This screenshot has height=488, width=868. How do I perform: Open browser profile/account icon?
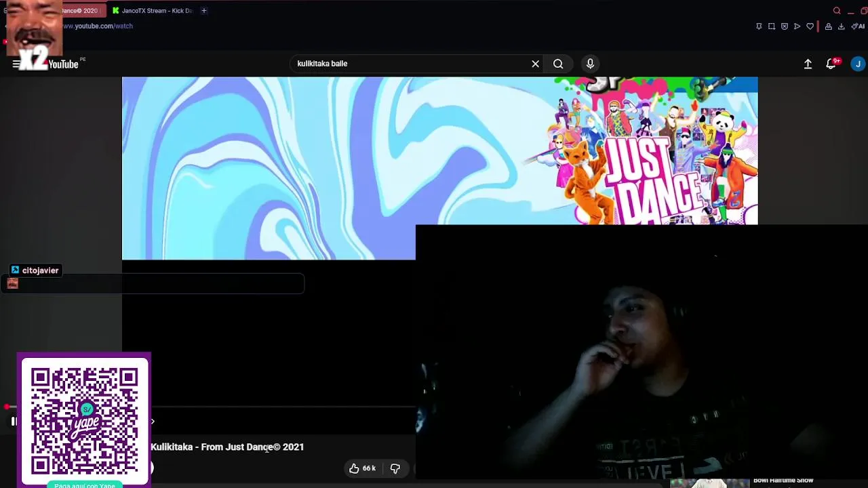pos(828,26)
